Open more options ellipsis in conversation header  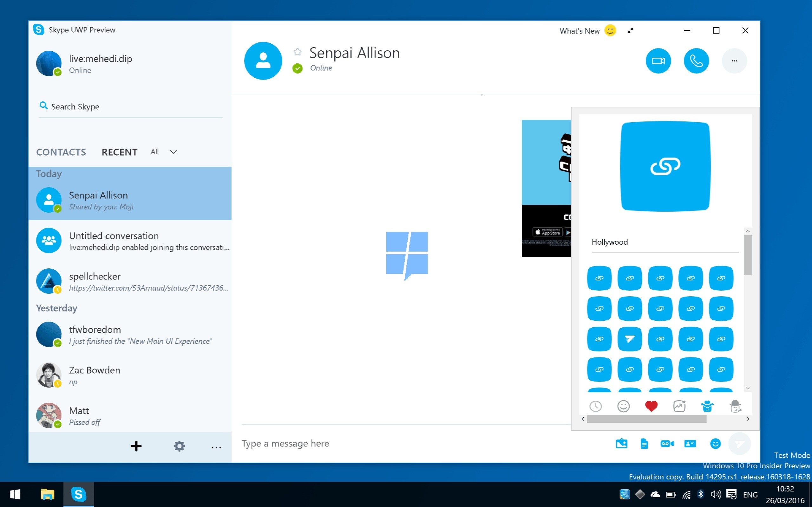tap(734, 61)
